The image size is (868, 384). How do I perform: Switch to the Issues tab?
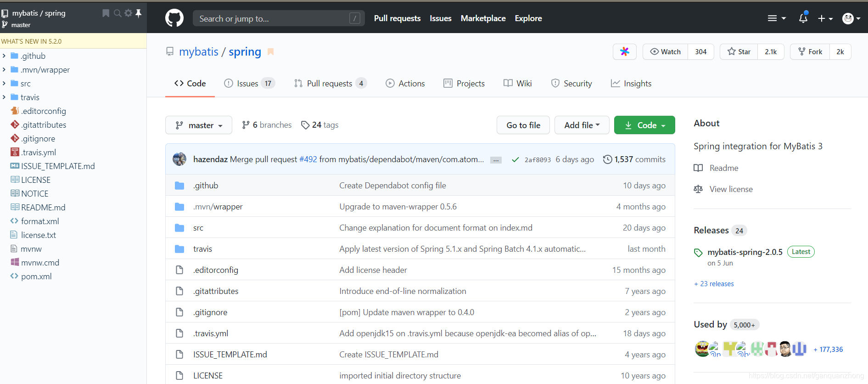click(249, 84)
